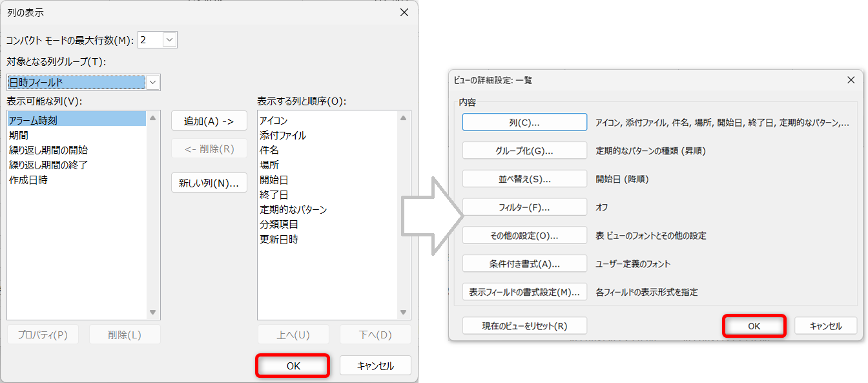Click the 新しい列(N)... button
Viewport: 868px width, 383px height.
pos(209,183)
